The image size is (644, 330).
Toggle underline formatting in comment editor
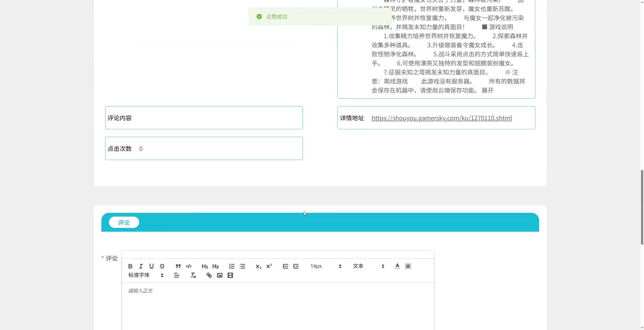pyautogui.click(x=151, y=266)
